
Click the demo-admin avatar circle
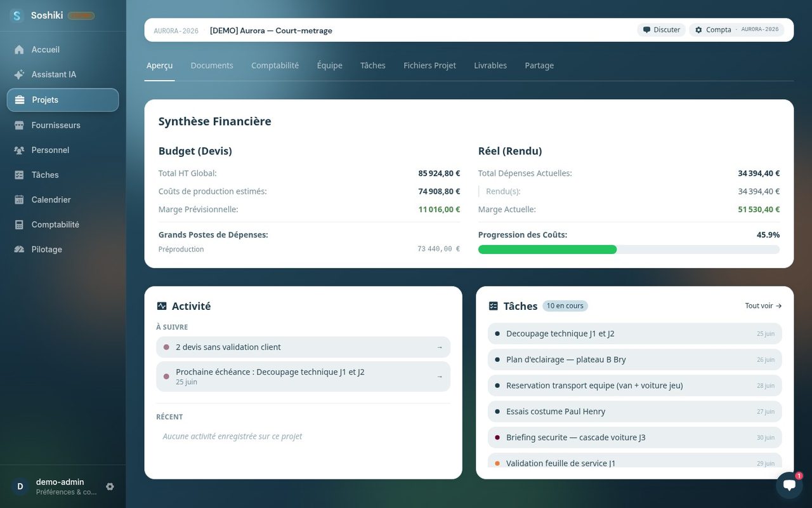coord(20,486)
